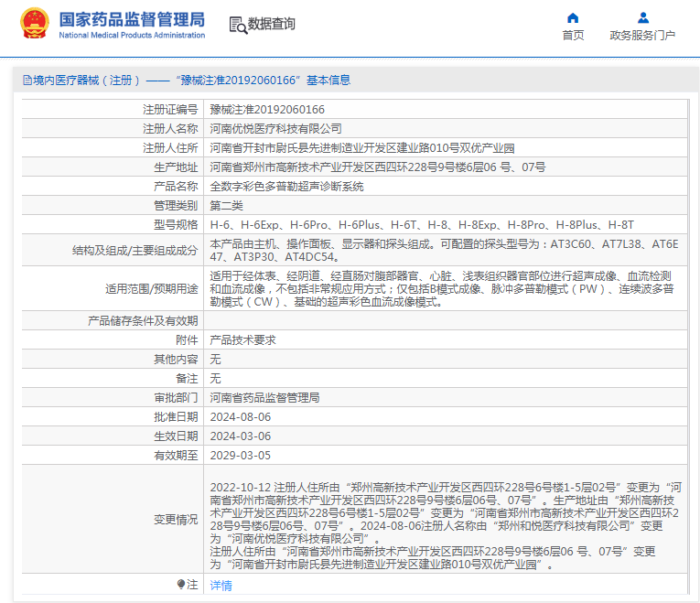Click National Medical Products Administration subtitle

click(x=132, y=36)
